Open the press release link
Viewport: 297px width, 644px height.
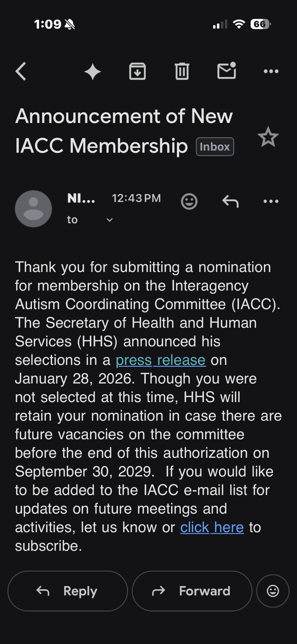coord(160,360)
